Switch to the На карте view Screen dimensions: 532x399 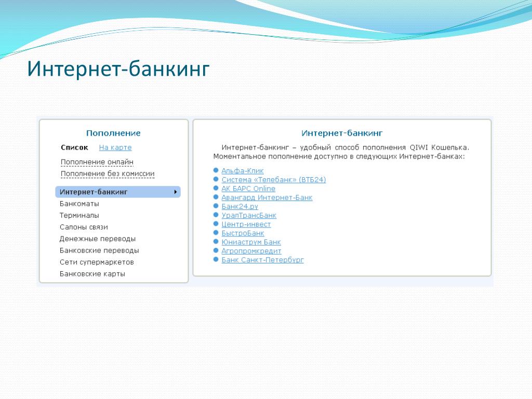pyautogui.click(x=115, y=148)
